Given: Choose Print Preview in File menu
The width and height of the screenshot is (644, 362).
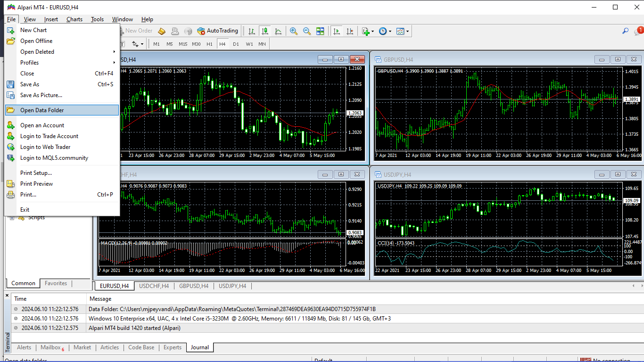Looking at the screenshot, I should [62, 184].
